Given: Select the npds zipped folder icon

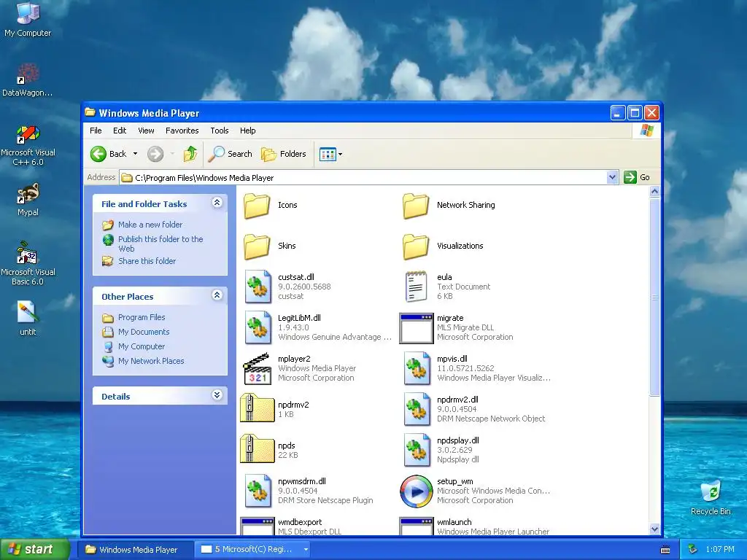Looking at the screenshot, I should (x=258, y=449).
